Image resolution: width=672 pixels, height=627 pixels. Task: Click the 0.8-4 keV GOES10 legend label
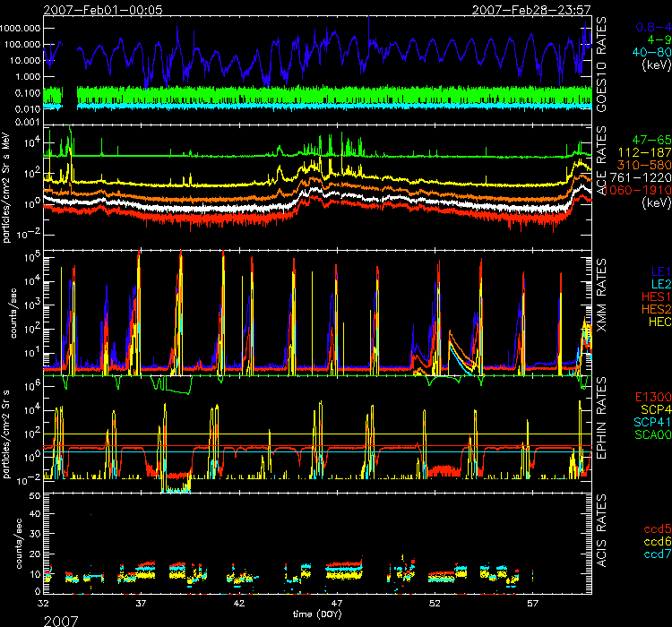648,27
